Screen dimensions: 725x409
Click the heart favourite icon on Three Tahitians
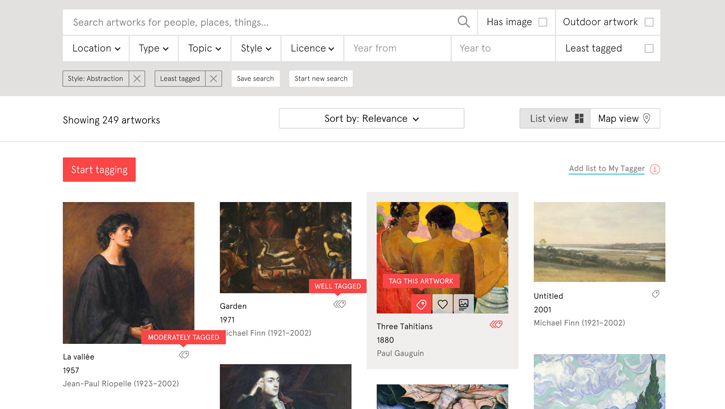(x=442, y=304)
